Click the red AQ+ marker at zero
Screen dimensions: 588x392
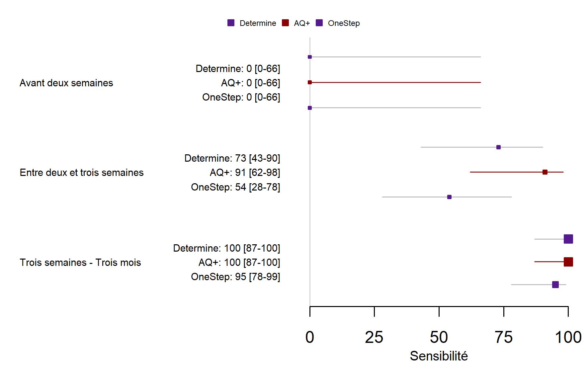[x=310, y=82]
